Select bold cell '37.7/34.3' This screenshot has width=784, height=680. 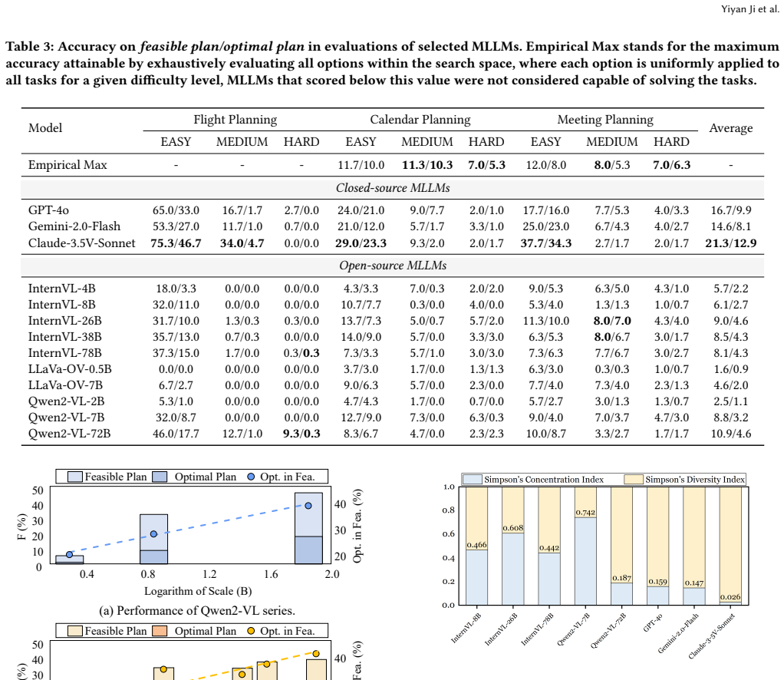pyautogui.click(x=545, y=243)
